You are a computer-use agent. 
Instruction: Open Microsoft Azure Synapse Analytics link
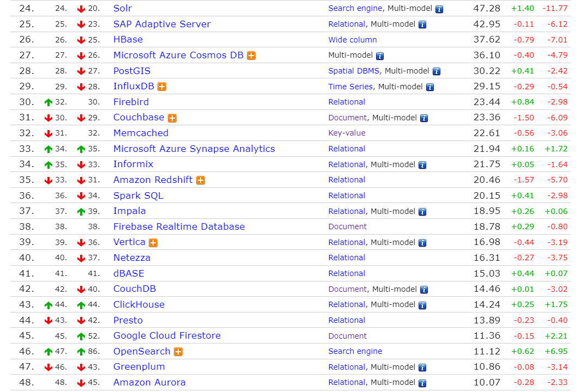[x=194, y=149]
